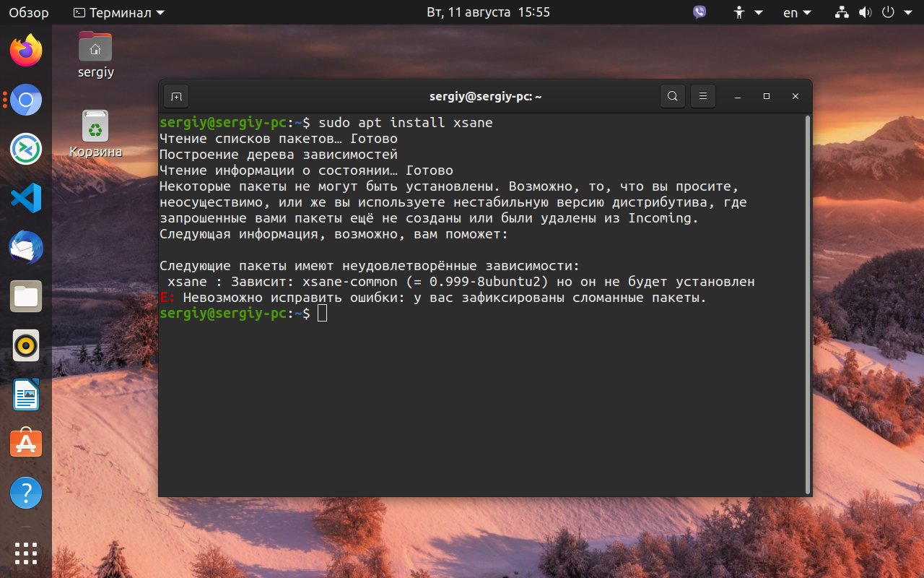Screen dimensions: 924x578
Task: Open Chromium browser in dock
Action: tap(26, 100)
